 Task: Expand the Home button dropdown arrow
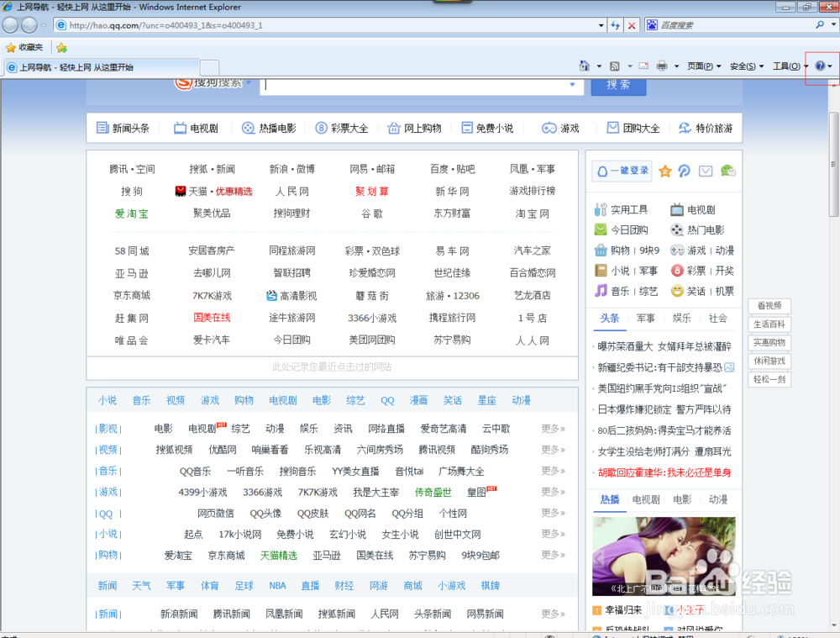tap(599, 66)
